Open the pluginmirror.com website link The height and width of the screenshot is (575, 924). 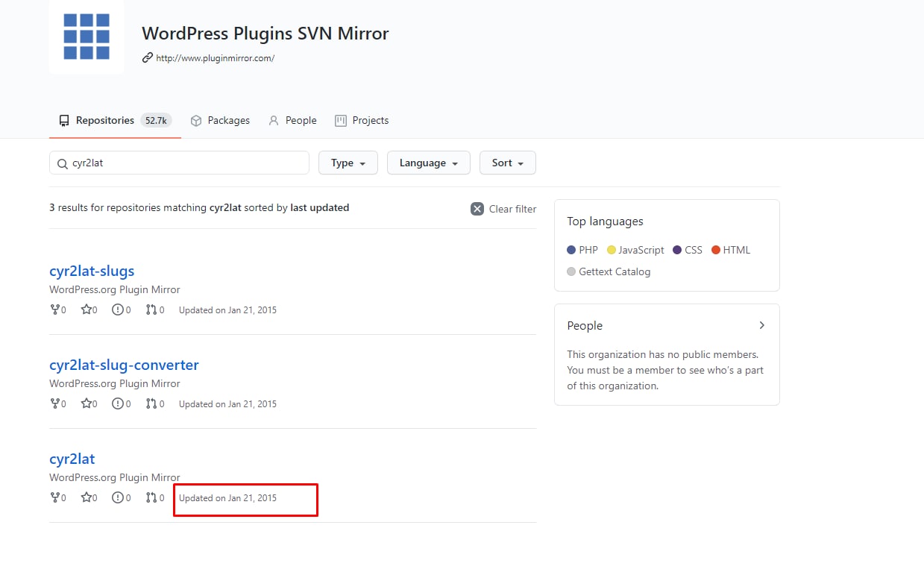[x=215, y=58]
